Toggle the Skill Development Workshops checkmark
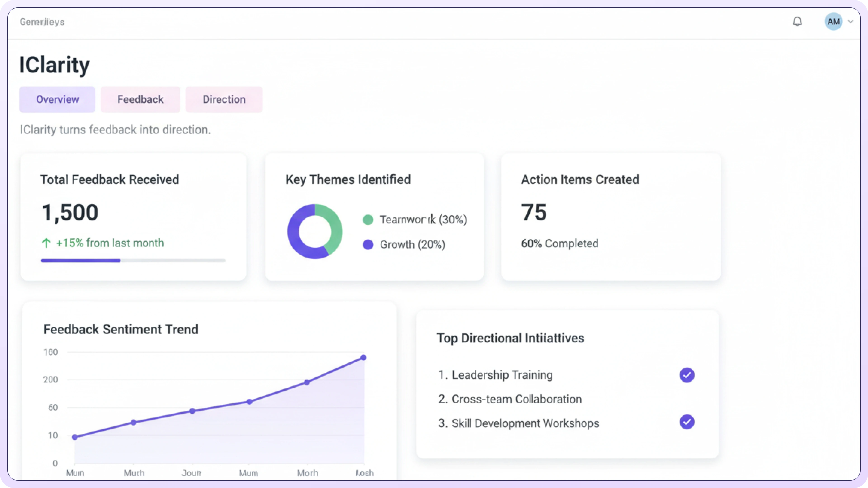 (x=687, y=422)
